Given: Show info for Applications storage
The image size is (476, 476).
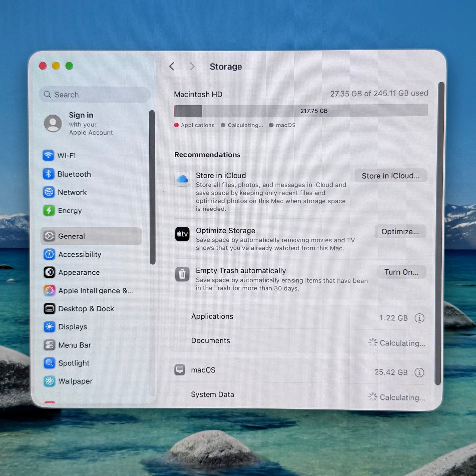Looking at the screenshot, I should (419, 318).
